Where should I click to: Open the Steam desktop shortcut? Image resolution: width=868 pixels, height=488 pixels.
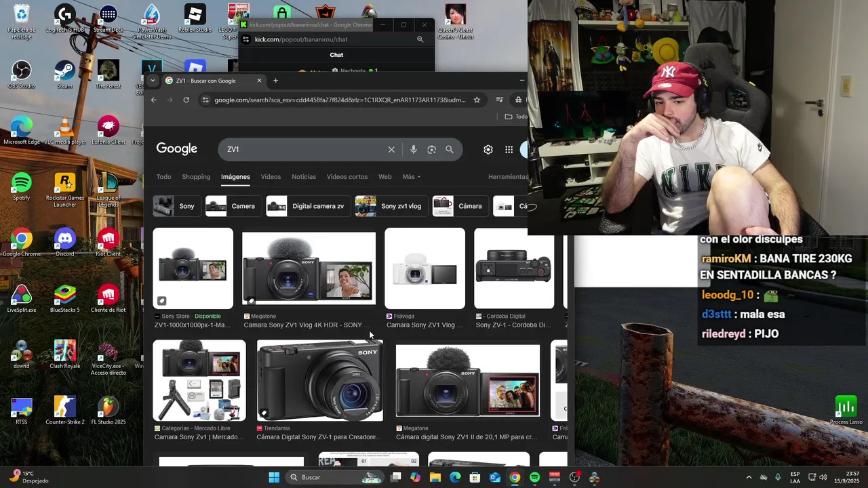pos(65,75)
